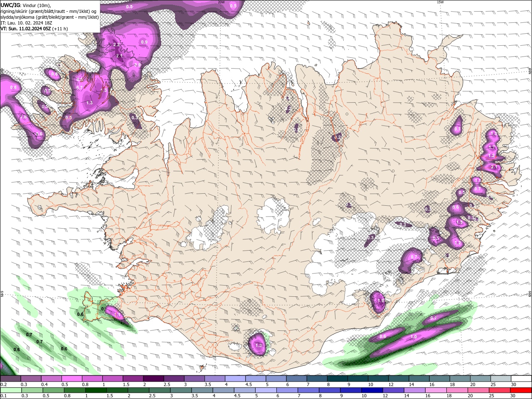This screenshot has width=532, height=399.
Task: Click the 4.5 label in the upper legend row
Action: tap(249, 384)
